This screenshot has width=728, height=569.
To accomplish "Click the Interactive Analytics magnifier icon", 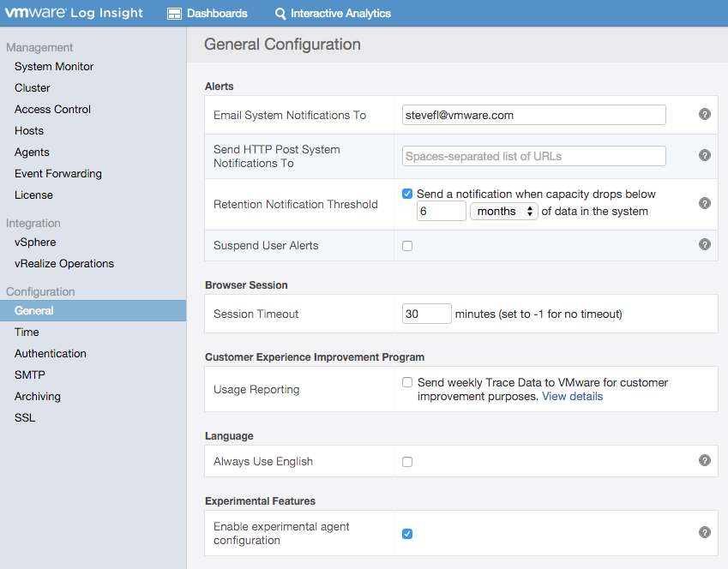I will (280, 14).
